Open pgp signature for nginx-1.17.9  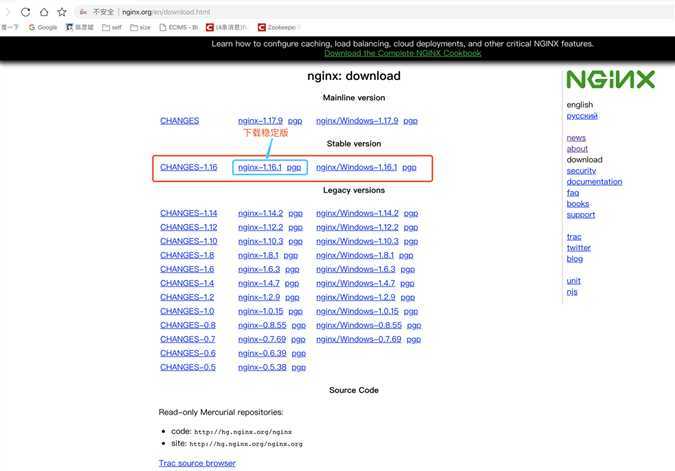point(295,121)
